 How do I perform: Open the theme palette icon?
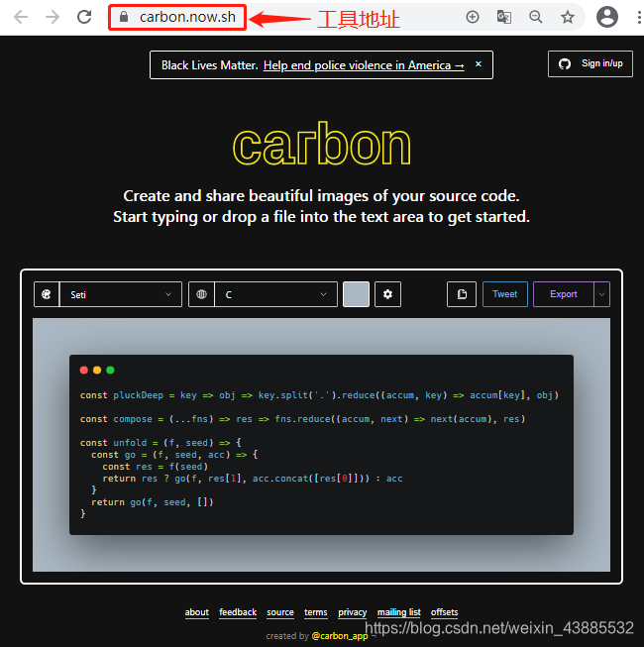click(x=47, y=294)
